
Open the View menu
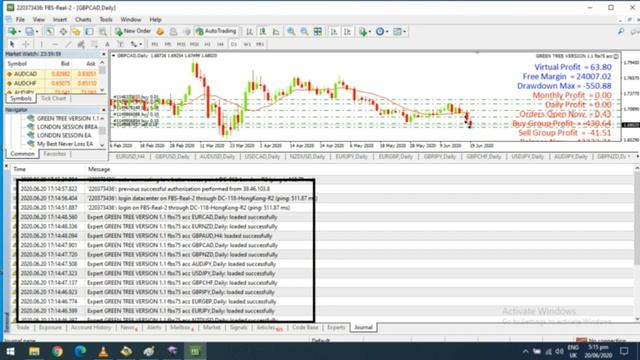[x=39, y=19]
